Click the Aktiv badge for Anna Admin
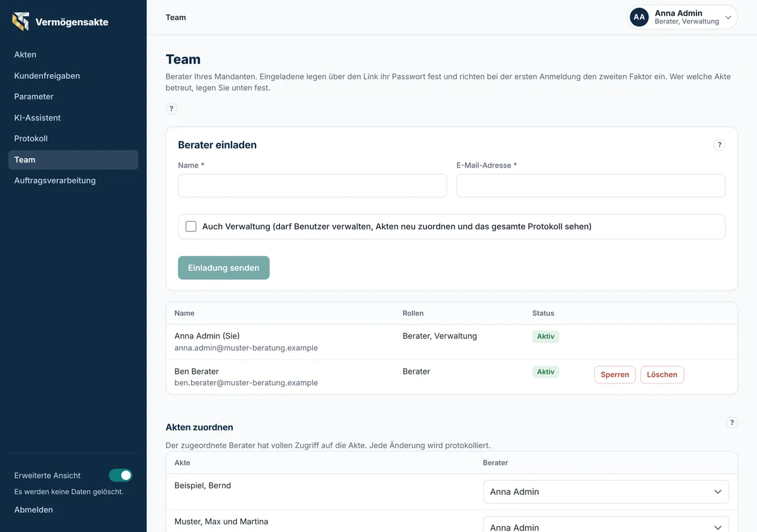The height and width of the screenshot is (532, 757). point(546,337)
